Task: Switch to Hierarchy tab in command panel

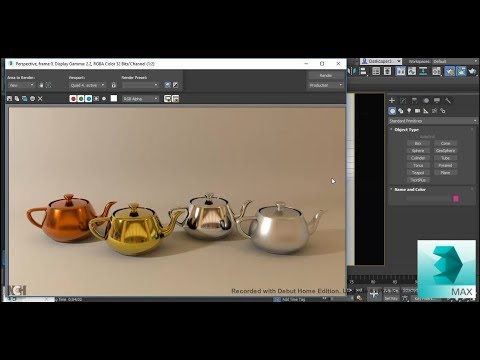Action: [x=414, y=100]
